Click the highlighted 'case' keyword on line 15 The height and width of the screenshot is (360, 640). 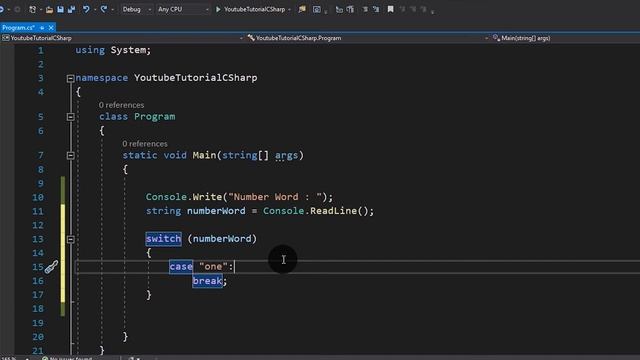click(x=181, y=267)
